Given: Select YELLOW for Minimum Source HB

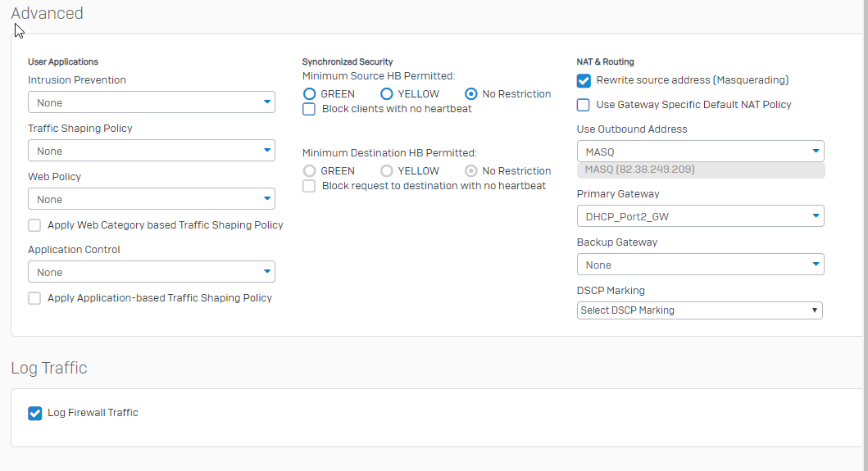Looking at the screenshot, I should (387, 94).
